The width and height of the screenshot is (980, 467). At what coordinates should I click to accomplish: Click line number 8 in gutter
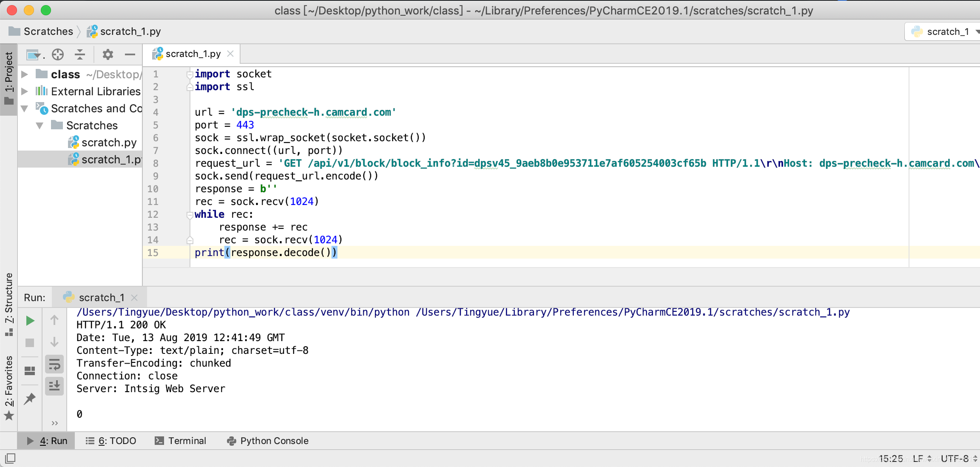[x=156, y=163]
